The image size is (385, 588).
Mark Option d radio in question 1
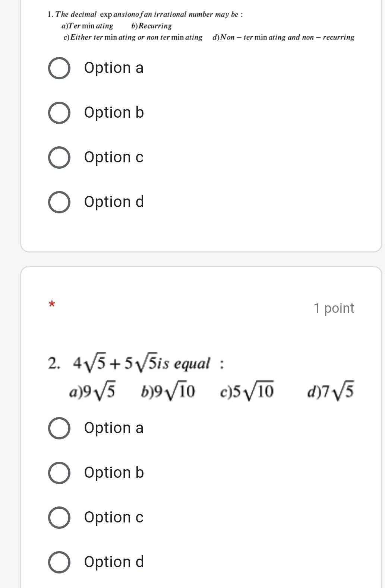click(59, 202)
